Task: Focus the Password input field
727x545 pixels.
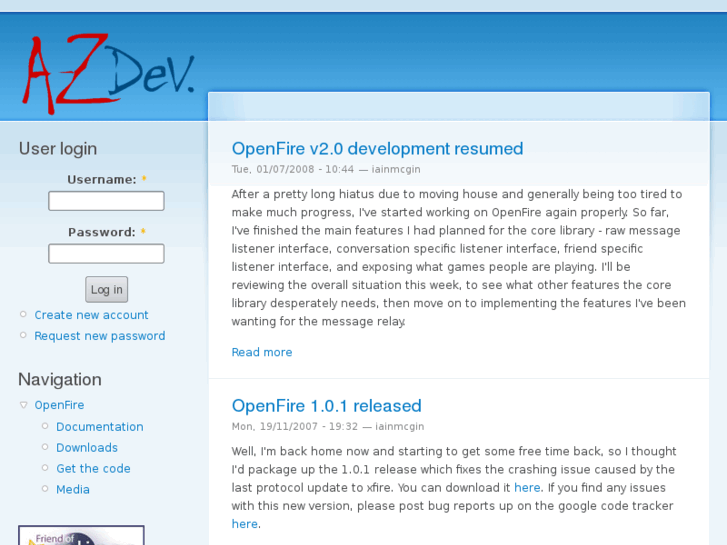Action: 106,254
